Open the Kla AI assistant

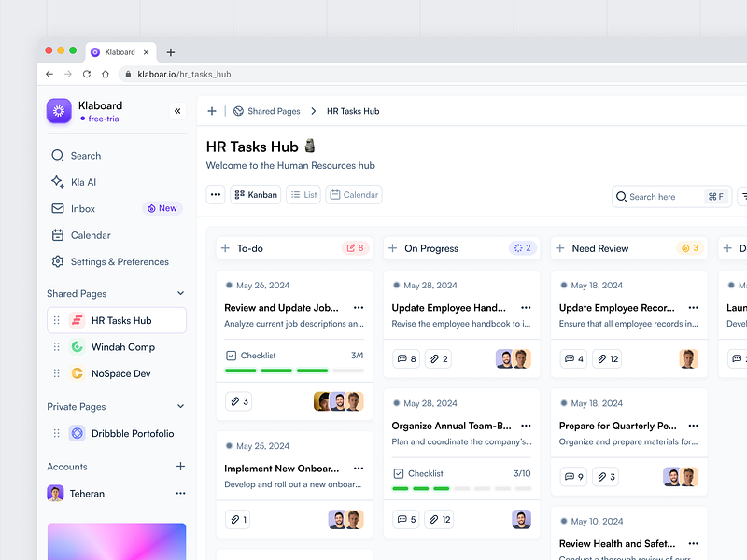click(x=78, y=181)
